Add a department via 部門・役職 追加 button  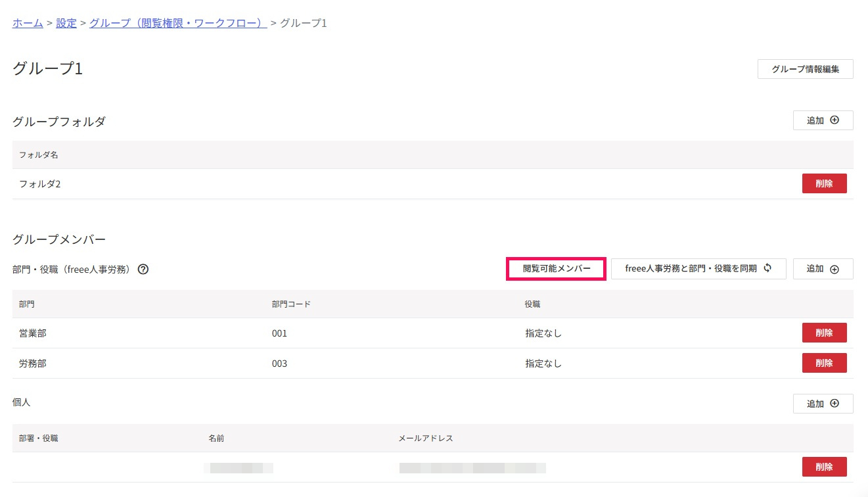823,269
